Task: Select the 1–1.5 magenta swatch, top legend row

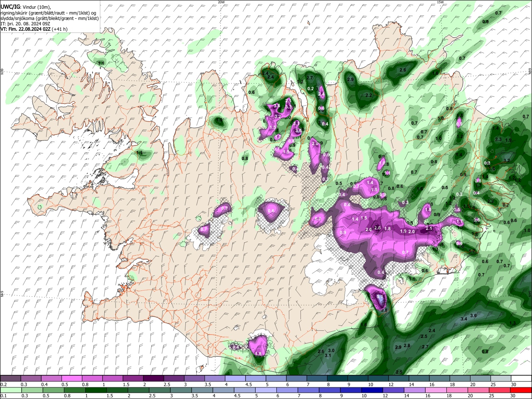Action: pyautogui.click(x=112, y=379)
